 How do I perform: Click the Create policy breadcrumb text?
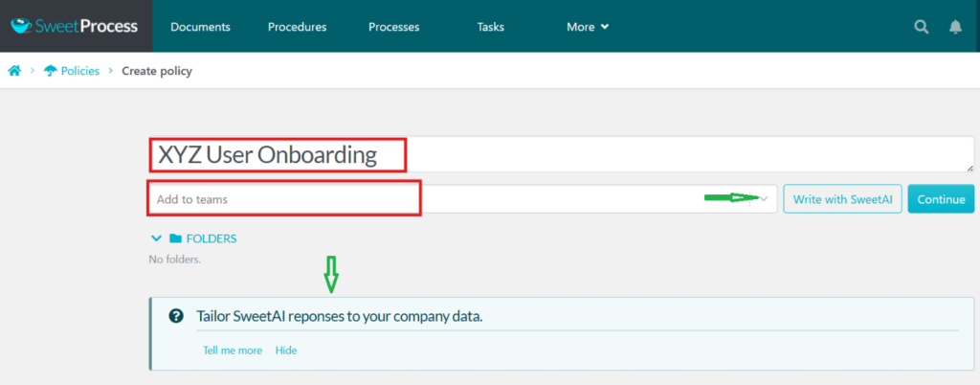coord(157,71)
